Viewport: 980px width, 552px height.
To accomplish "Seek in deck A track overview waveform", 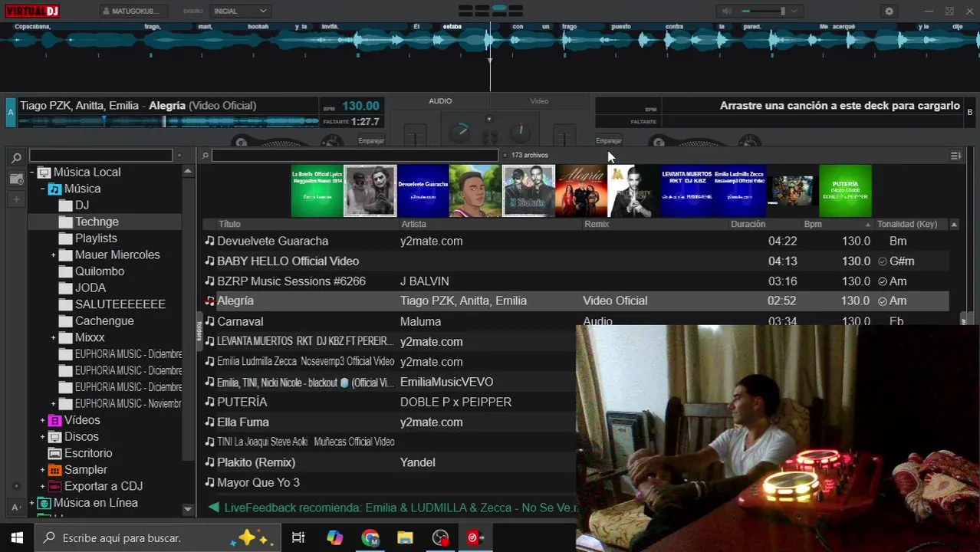I will (x=169, y=120).
